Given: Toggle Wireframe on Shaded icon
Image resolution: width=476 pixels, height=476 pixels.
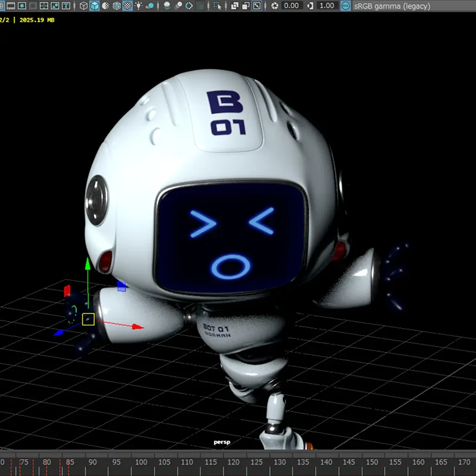Looking at the screenshot, I should pos(117,6).
